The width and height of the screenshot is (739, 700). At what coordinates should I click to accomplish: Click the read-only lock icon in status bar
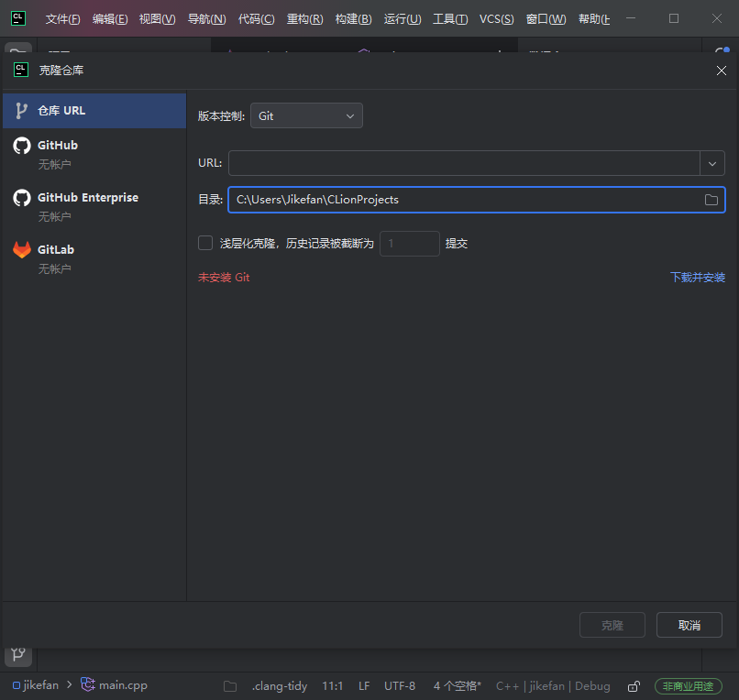pos(634,686)
